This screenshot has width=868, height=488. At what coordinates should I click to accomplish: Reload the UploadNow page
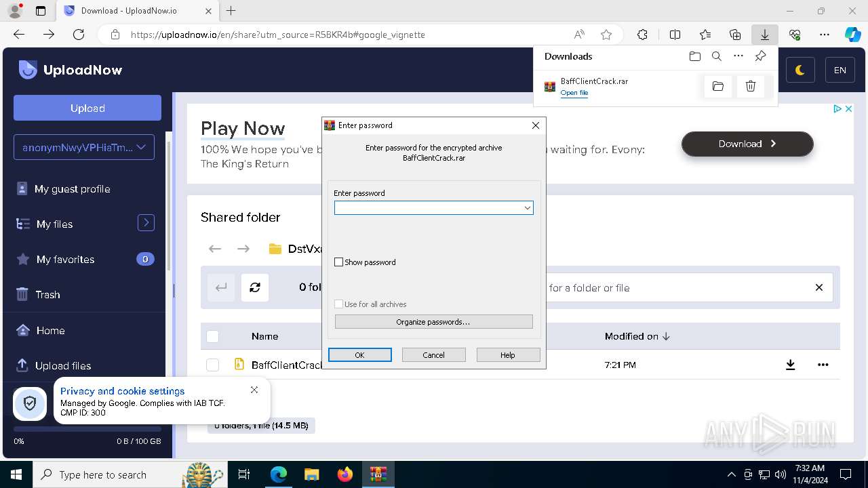pos(79,35)
